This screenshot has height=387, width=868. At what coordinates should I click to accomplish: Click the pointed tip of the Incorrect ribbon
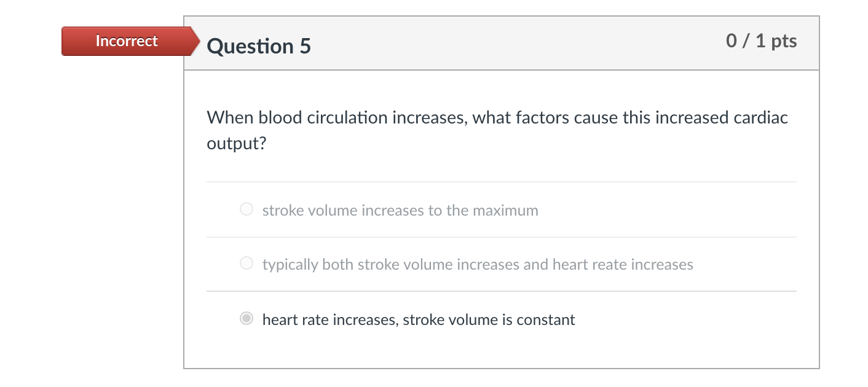click(x=199, y=41)
